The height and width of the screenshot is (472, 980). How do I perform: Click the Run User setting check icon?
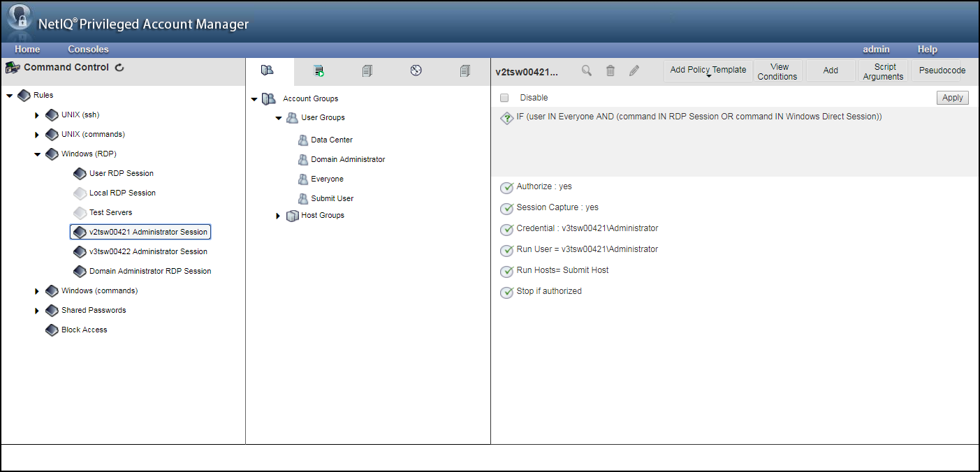click(507, 251)
